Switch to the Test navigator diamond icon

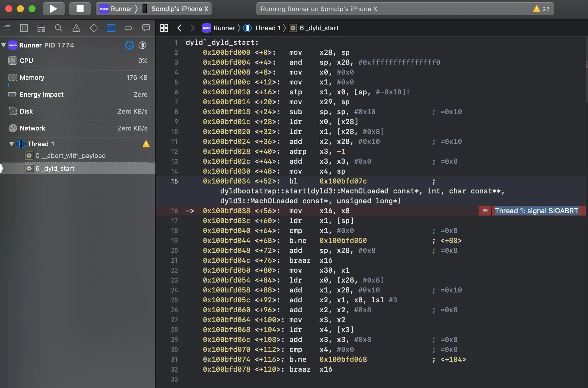click(x=93, y=28)
